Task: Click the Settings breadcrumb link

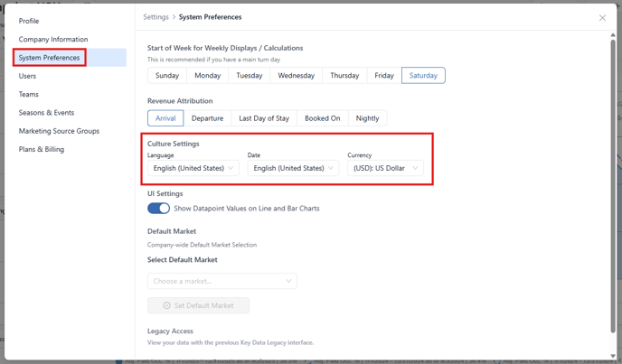Action: 155,17
